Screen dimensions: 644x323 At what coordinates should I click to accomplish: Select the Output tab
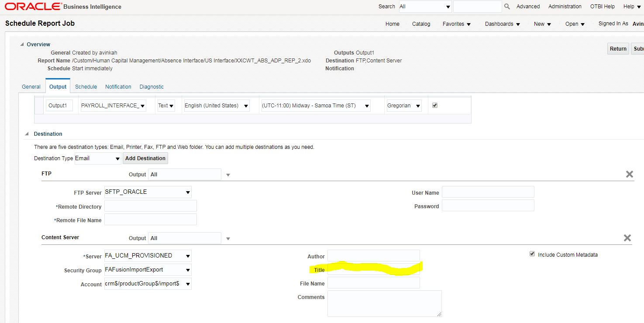tap(58, 87)
